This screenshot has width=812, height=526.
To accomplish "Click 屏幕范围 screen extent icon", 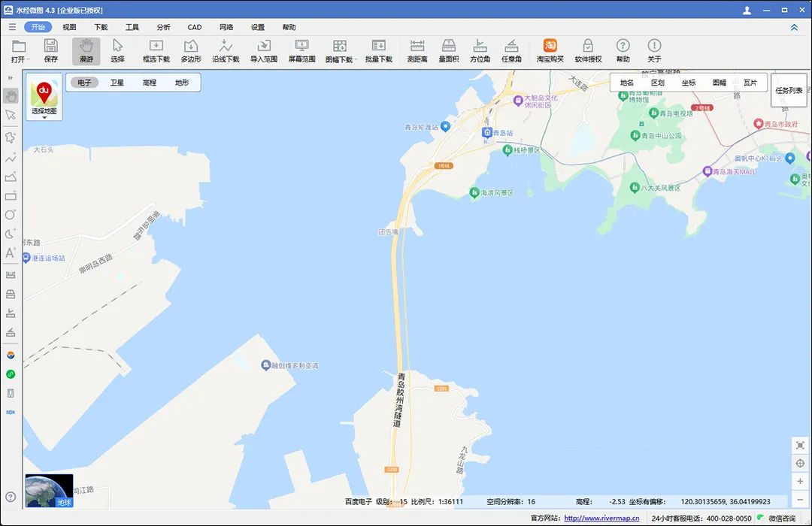I will pos(301,51).
